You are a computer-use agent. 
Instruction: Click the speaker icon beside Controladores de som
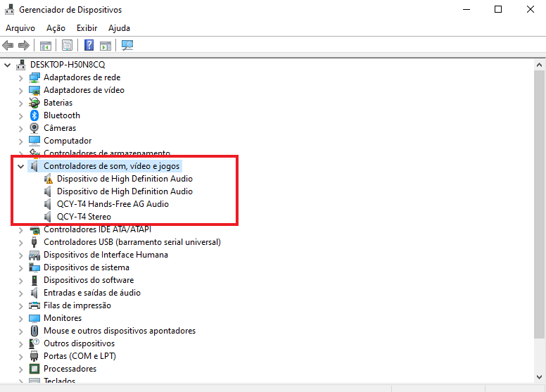coord(34,166)
